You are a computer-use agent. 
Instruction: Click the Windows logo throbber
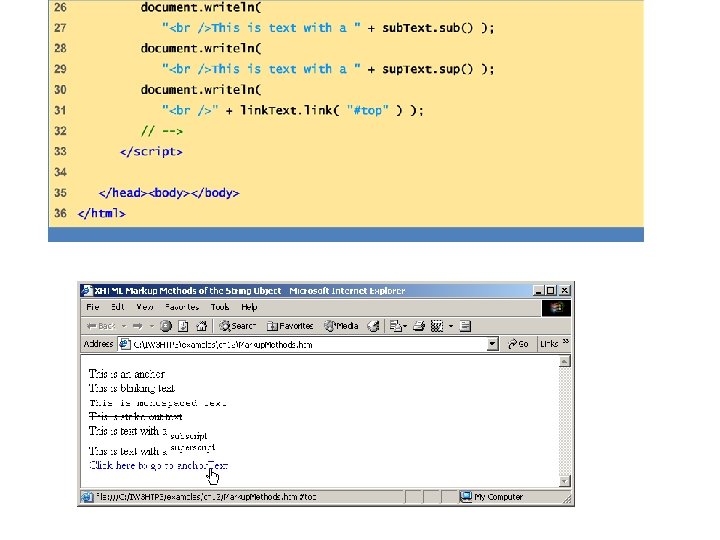click(556, 308)
